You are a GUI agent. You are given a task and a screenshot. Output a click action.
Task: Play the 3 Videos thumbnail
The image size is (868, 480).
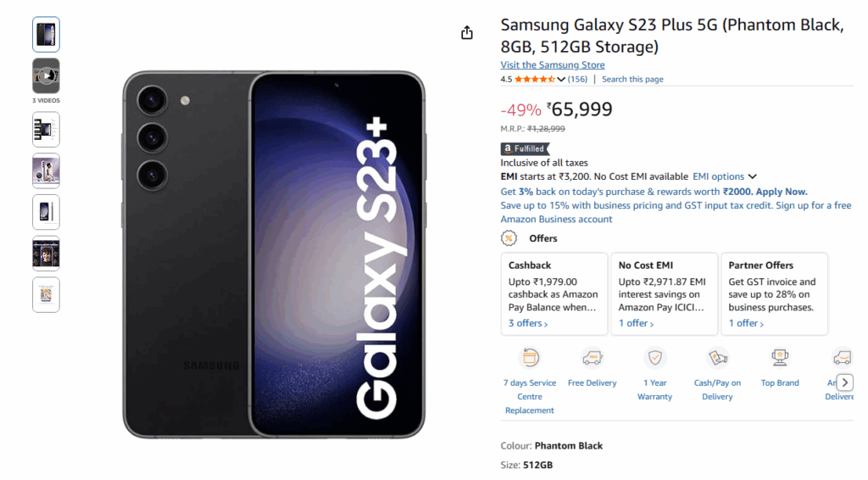point(46,75)
